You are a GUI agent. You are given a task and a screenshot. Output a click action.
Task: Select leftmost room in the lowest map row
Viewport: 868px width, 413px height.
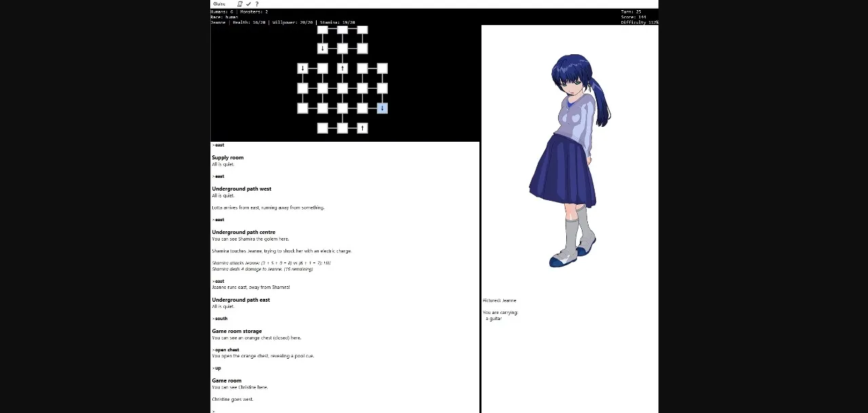click(323, 128)
